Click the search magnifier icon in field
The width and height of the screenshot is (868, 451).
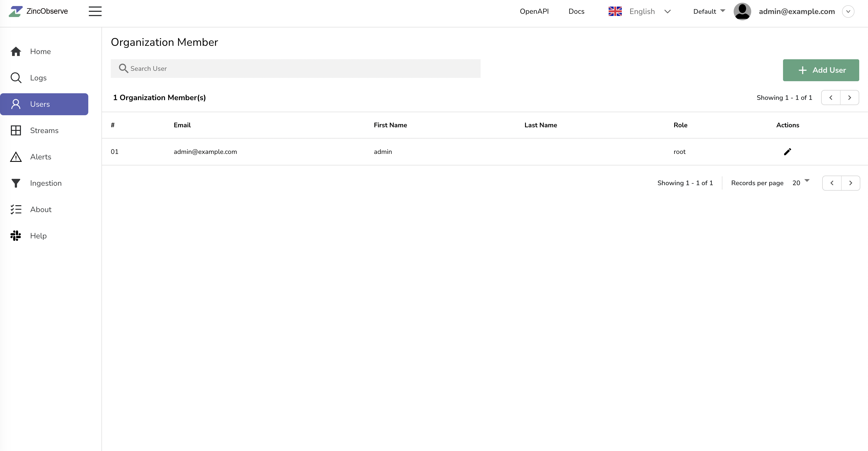123,68
